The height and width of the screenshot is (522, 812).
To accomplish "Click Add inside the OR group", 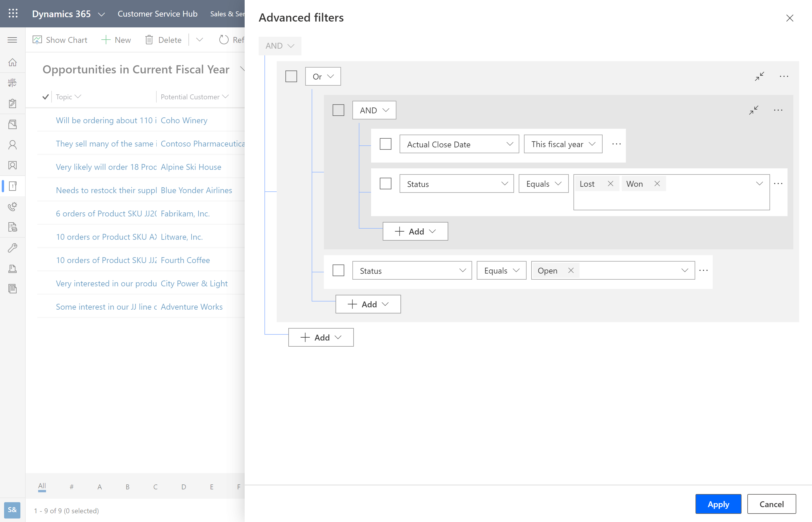I will click(x=368, y=304).
